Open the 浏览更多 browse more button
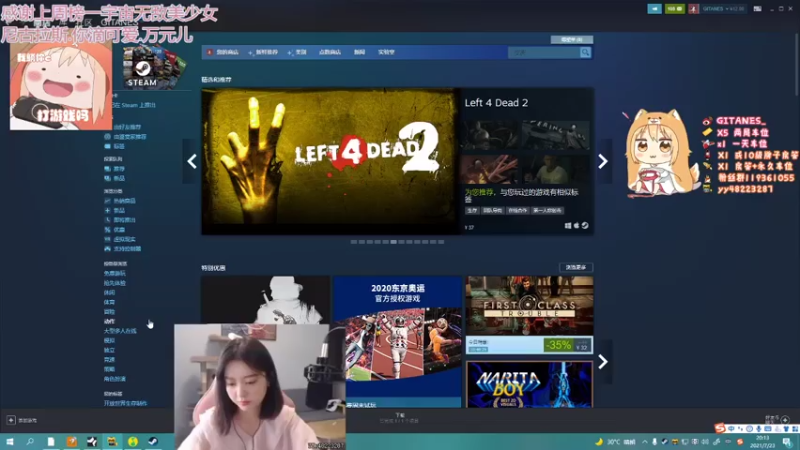Viewport: 800px width, 450px height. click(576, 267)
